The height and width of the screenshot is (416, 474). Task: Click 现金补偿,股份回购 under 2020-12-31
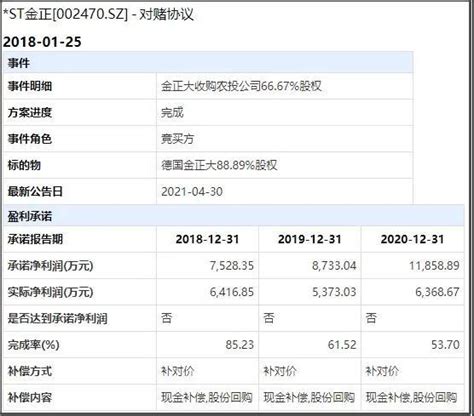click(x=411, y=397)
